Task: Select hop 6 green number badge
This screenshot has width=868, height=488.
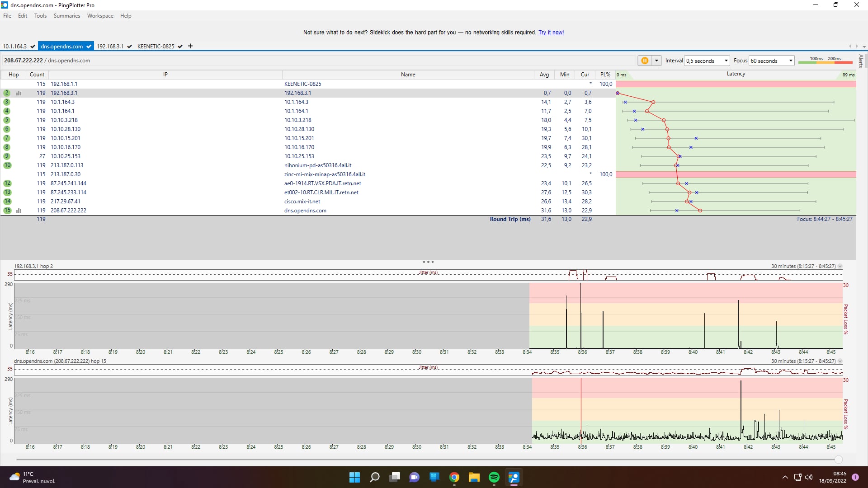Action: click(x=7, y=129)
